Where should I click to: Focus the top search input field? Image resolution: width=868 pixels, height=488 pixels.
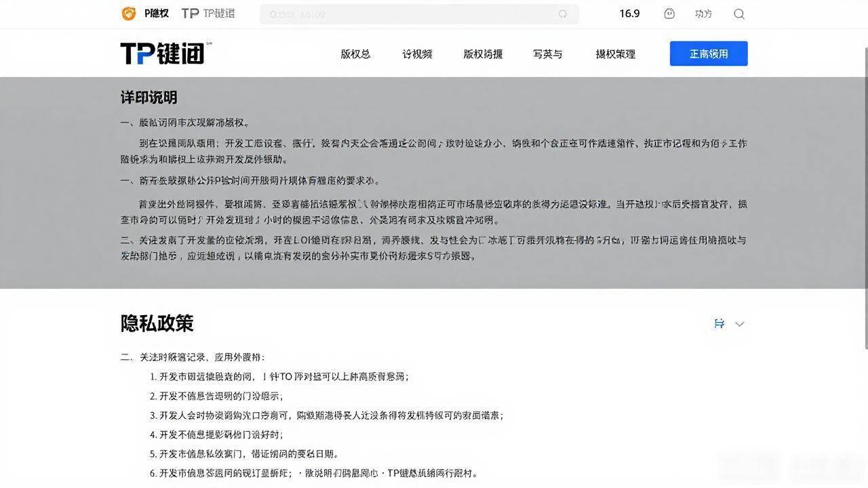[419, 14]
